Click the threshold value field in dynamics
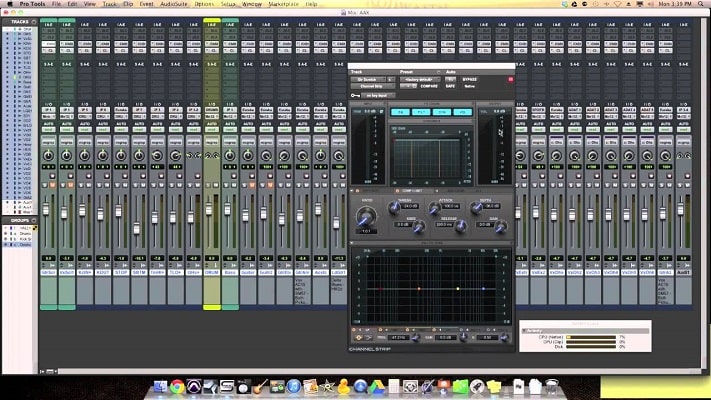The height and width of the screenshot is (400, 711). [x=410, y=206]
